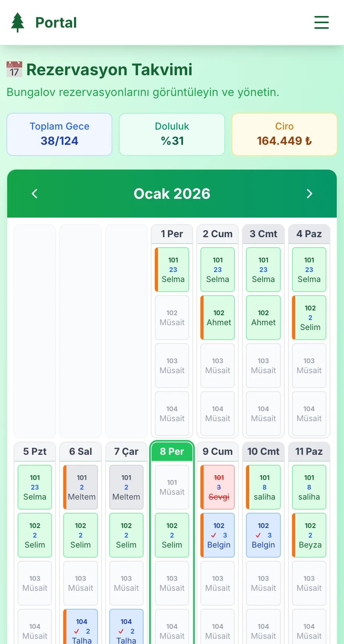
Task: Open Beyza's 102 reservation on 11 Paz
Action: pyautogui.click(x=310, y=535)
